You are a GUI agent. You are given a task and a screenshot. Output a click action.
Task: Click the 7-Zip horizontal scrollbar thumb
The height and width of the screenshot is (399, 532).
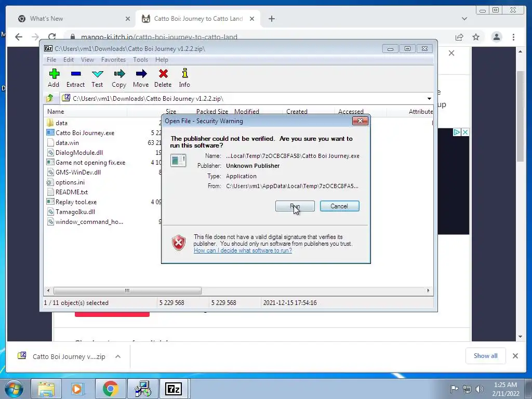[127, 290]
